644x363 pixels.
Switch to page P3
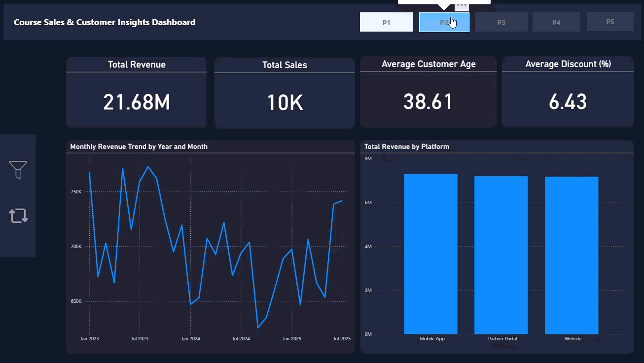501,22
